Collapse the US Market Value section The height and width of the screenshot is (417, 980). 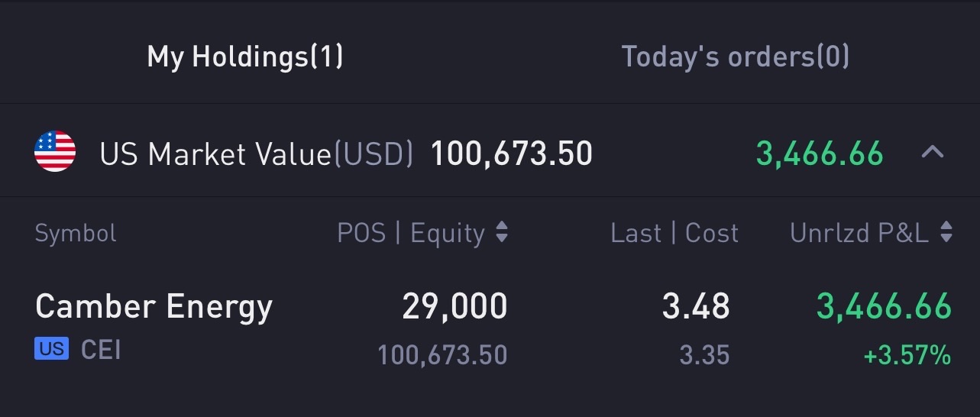933,153
